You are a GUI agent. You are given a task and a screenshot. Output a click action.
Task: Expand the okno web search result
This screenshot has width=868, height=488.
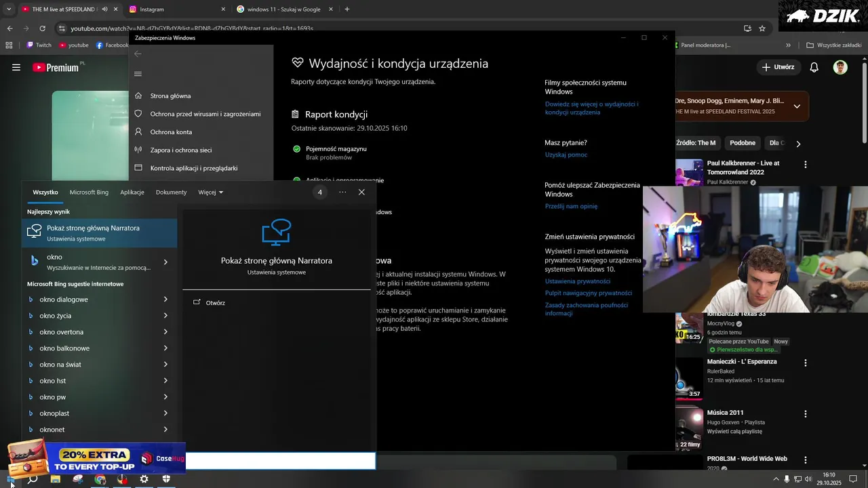coord(165,262)
